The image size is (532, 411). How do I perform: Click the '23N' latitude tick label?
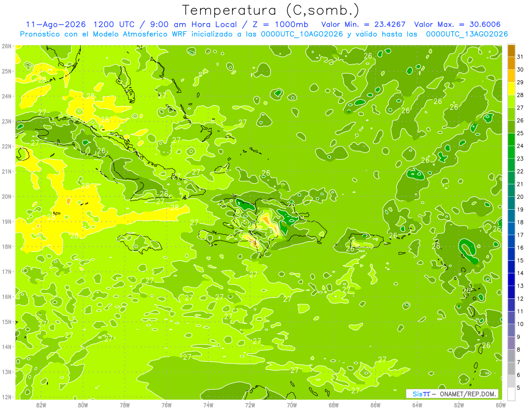(7, 121)
